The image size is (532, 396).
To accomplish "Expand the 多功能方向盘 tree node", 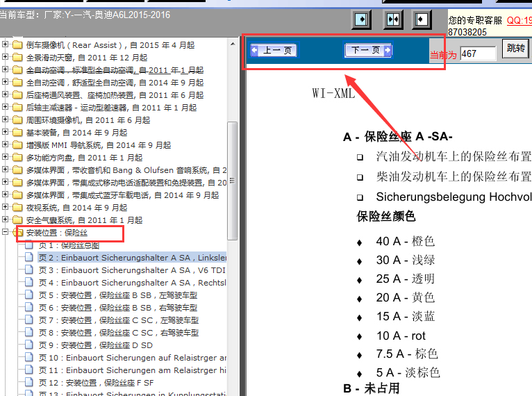I will coord(5,157).
